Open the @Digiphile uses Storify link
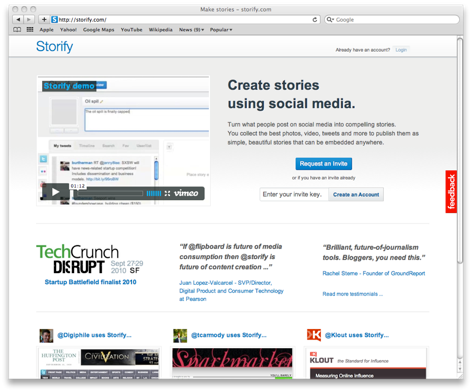This screenshot has width=472, height=392. coord(94,335)
